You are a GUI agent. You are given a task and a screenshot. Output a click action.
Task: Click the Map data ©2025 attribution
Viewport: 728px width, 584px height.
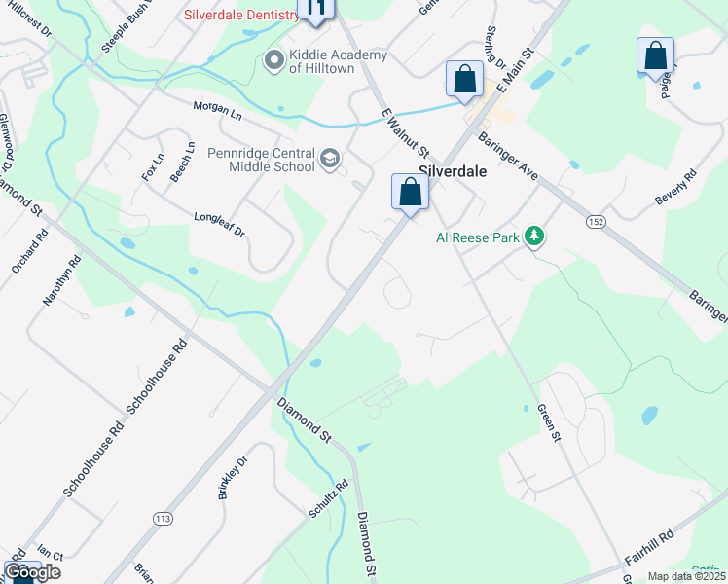pyautogui.click(x=687, y=576)
